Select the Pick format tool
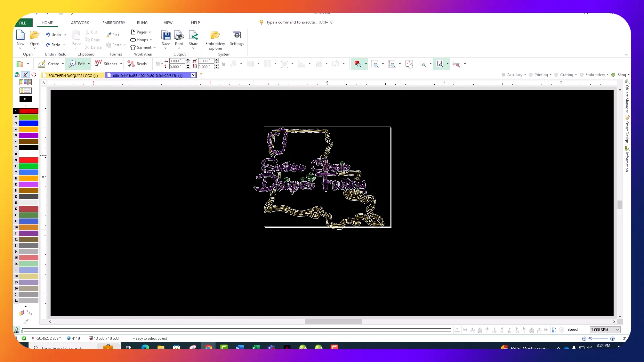The height and width of the screenshot is (362, 644). tap(113, 35)
